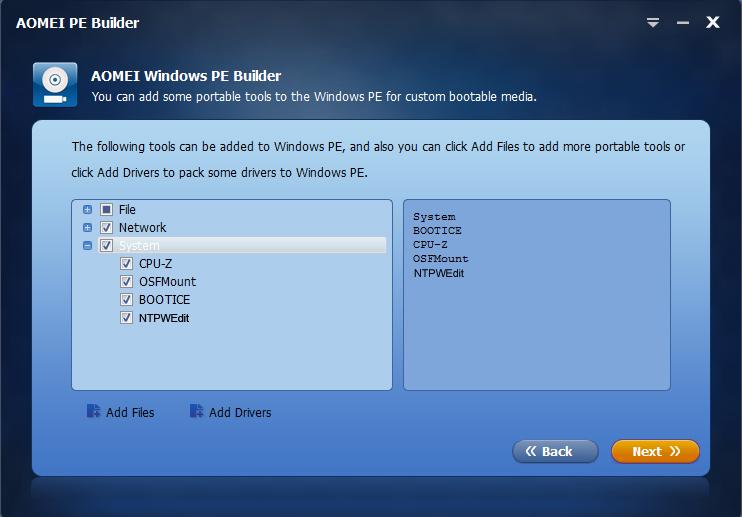Image resolution: width=742 pixels, height=517 pixels.
Task: Disable the OSFMount tool checkbox
Action: click(126, 281)
